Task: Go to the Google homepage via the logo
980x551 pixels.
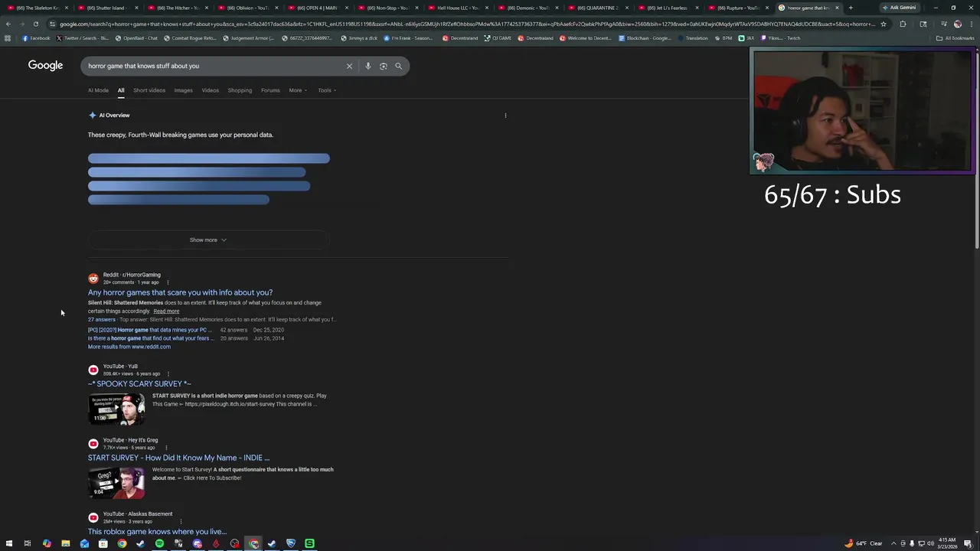Action: (x=45, y=65)
